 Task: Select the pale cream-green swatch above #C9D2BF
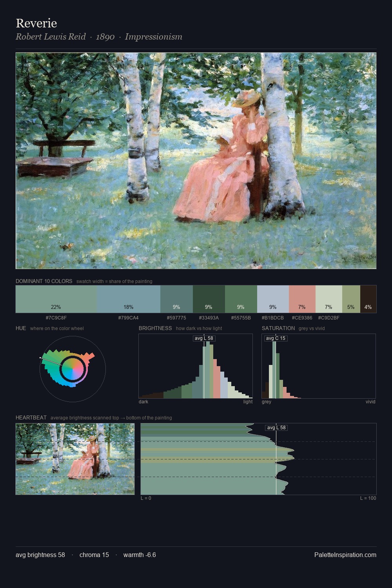click(328, 299)
